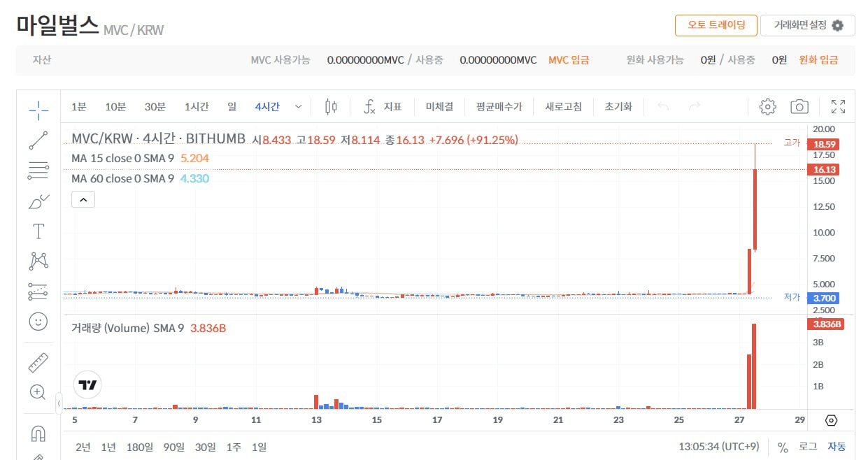Toggle 자동 auto scale
Screen dimensions: 868x460
click(837, 447)
